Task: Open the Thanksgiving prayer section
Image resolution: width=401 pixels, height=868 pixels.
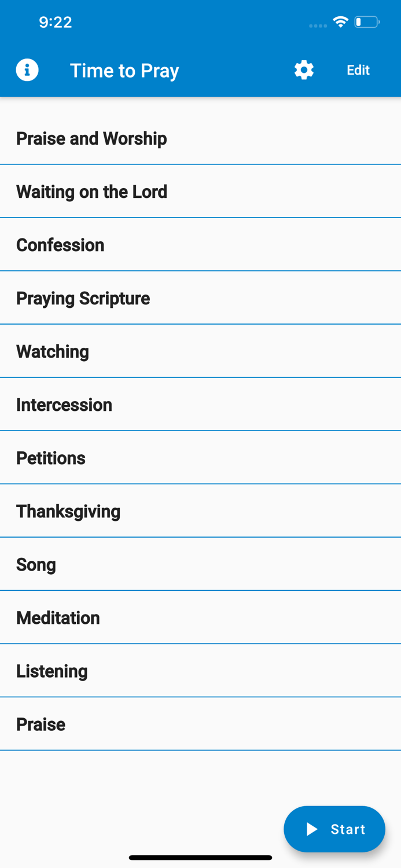Action: 68,511
